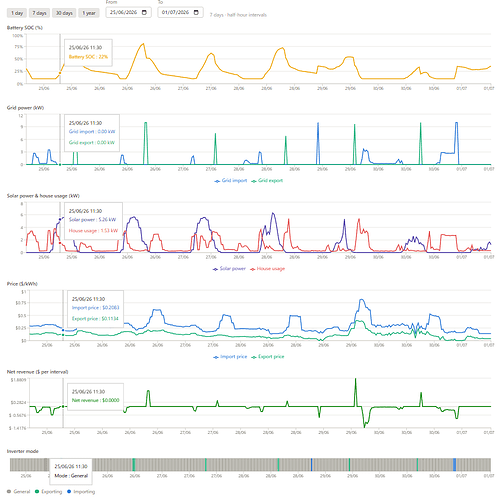Click Battery SOC : 22% tooltip value
Screen dimensions: 501x500
pos(88,57)
